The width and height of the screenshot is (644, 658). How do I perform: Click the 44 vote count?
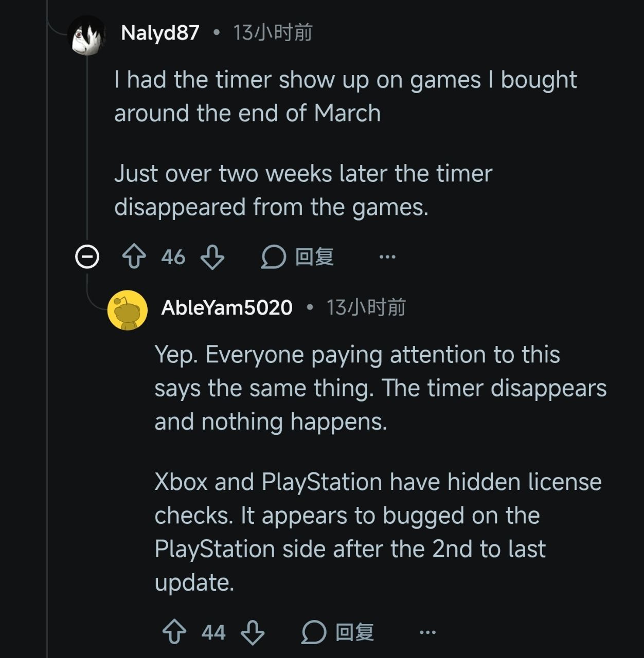[213, 632]
